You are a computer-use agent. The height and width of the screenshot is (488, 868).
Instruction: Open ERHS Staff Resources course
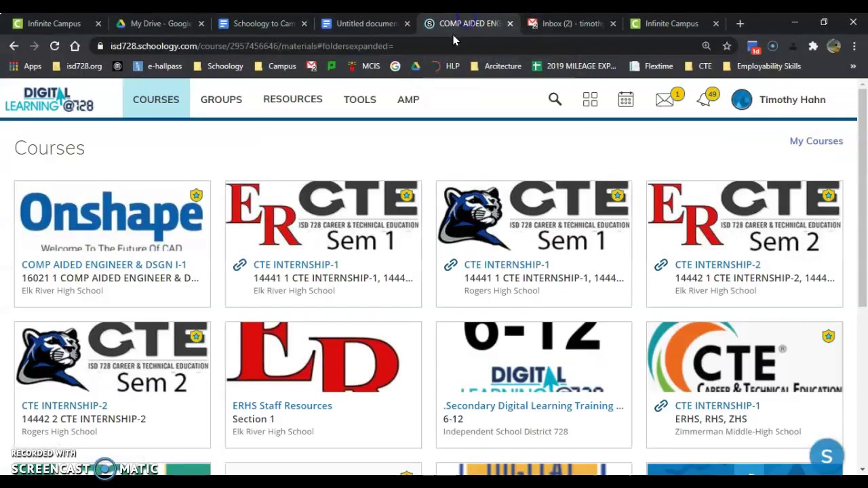coord(282,405)
